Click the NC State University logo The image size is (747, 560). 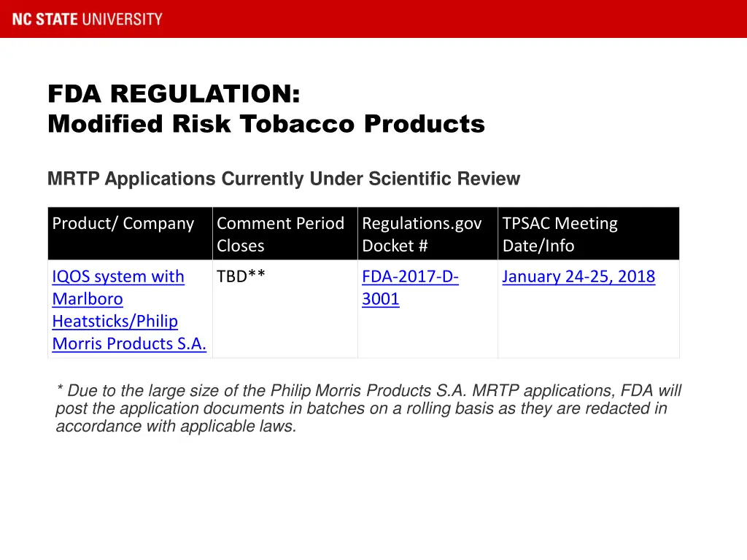point(88,19)
